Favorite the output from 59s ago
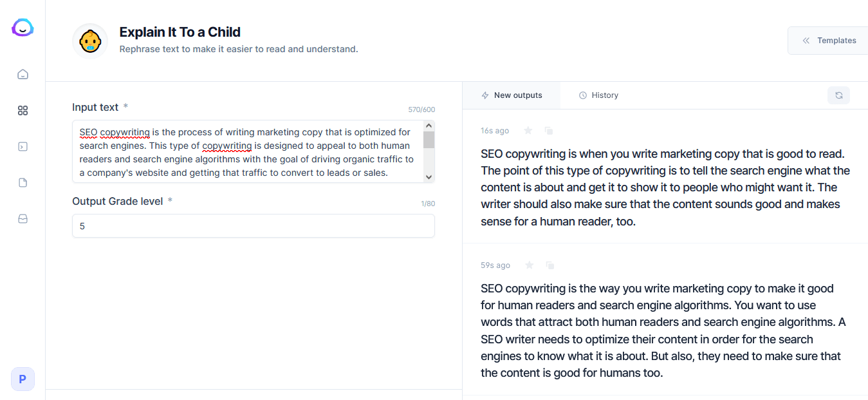The image size is (868, 400). (530, 265)
